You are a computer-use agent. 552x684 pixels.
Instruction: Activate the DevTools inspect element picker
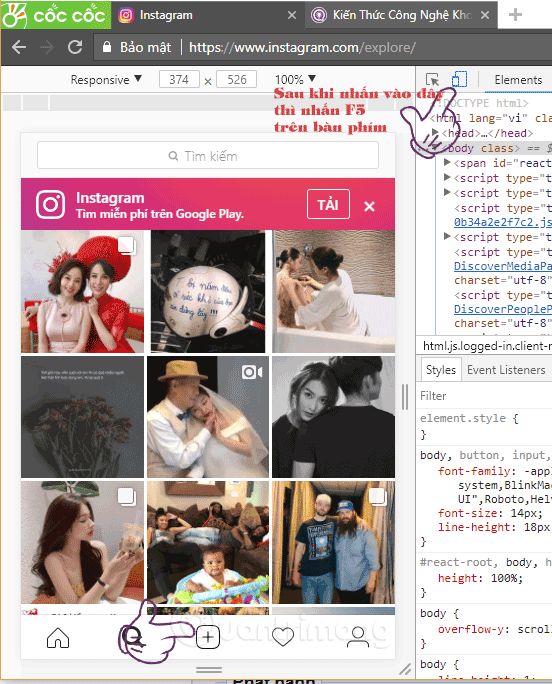432,79
